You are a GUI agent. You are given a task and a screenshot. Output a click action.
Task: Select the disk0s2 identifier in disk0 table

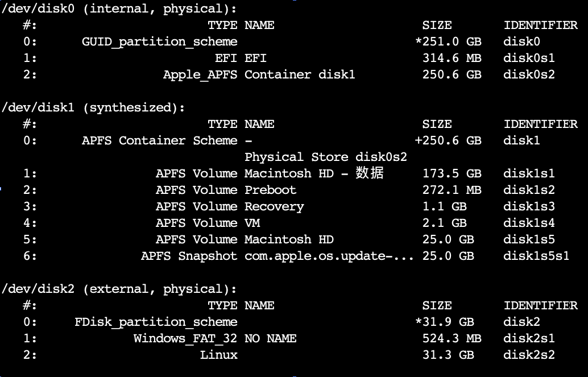(529, 74)
